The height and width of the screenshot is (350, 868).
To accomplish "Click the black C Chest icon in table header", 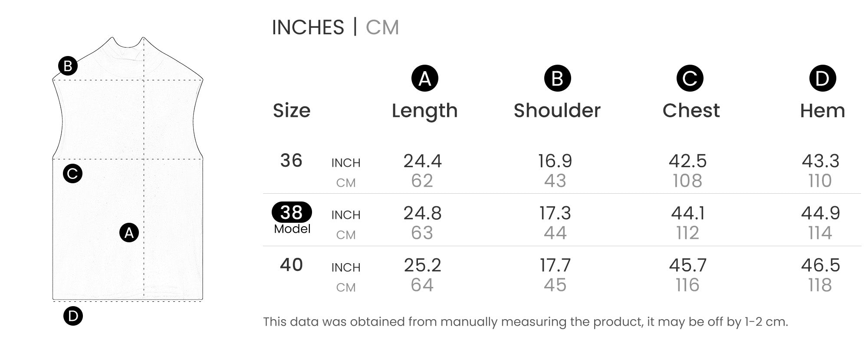I will (x=690, y=79).
